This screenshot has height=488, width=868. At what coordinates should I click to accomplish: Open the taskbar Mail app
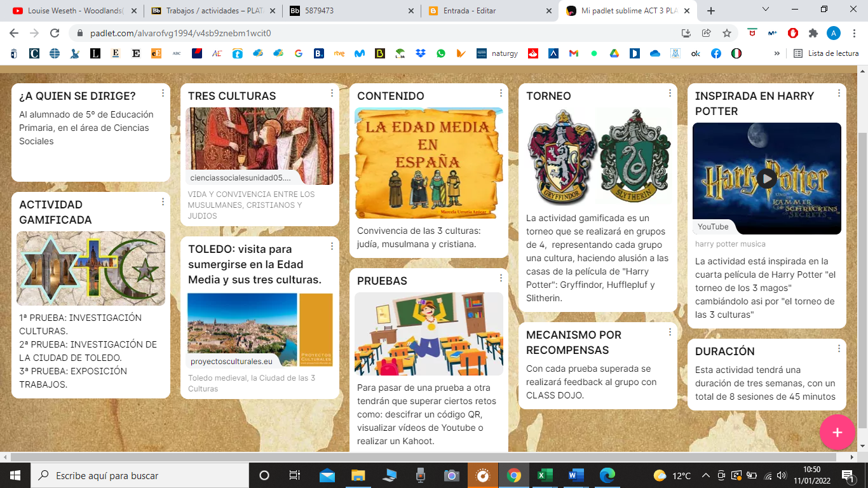pyautogui.click(x=327, y=475)
